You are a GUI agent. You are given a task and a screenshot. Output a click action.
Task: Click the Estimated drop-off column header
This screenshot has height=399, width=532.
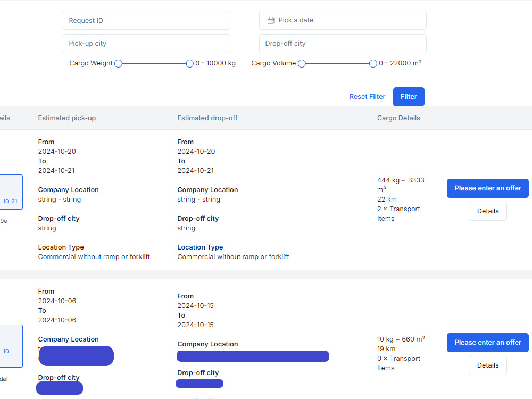coord(207,118)
